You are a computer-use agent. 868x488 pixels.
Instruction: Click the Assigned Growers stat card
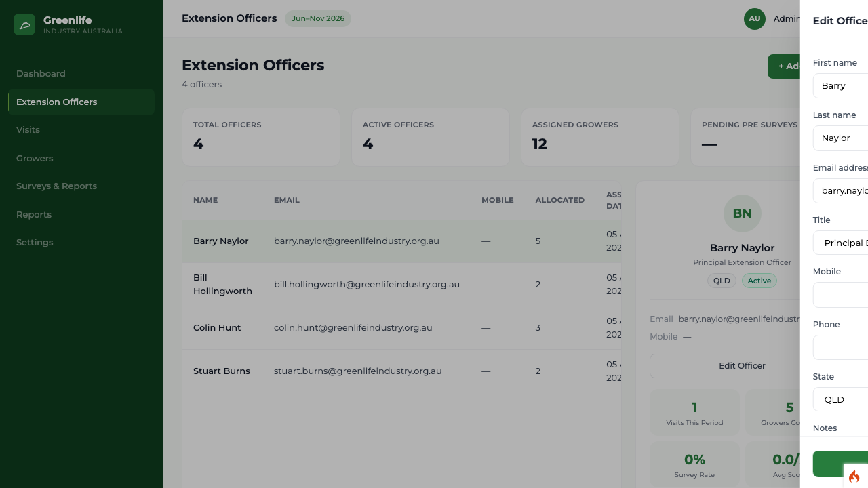pyautogui.click(x=600, y=137)
